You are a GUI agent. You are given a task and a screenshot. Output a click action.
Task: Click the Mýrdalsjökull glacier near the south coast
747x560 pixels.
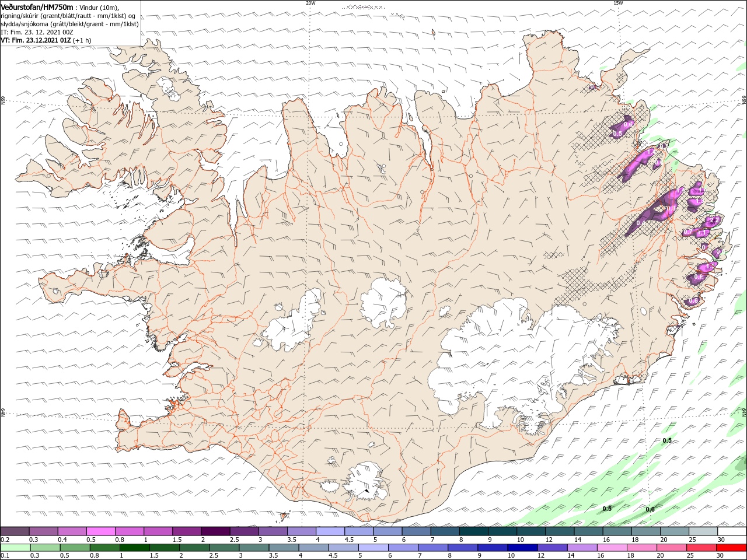365,481
